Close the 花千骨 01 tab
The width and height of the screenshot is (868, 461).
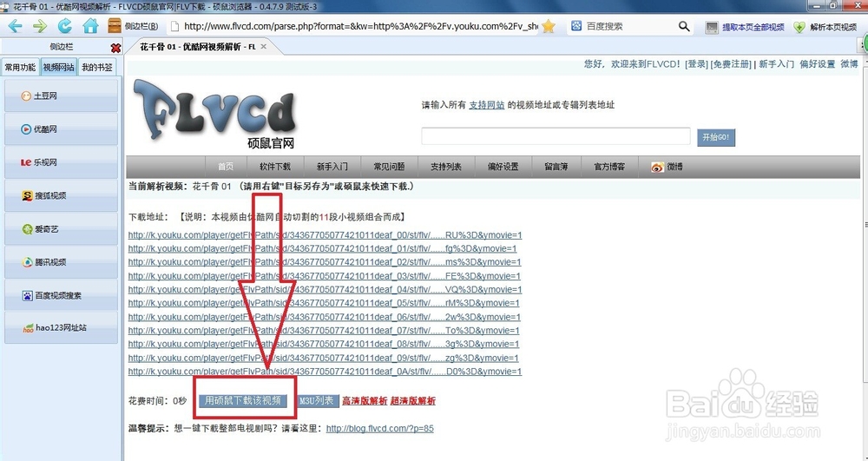point(264,47)
